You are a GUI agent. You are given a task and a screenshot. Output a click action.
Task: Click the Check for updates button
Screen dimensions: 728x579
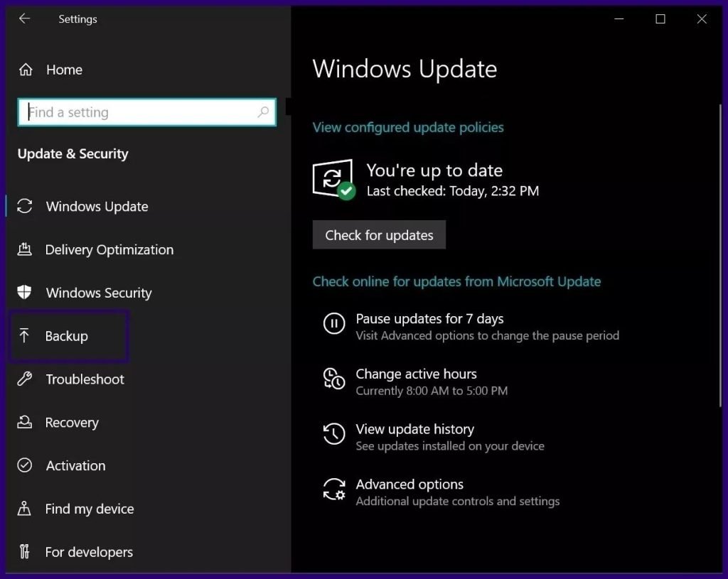coord(379,234)
